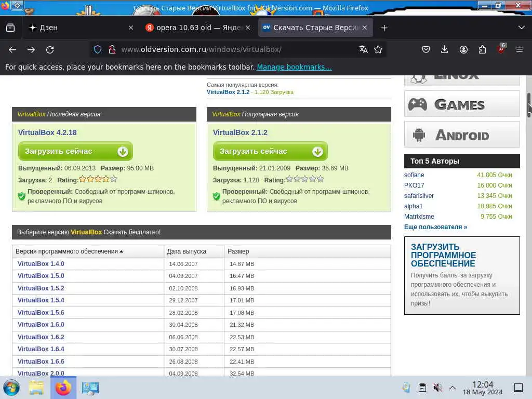Image resolution: width=532 pixels, height=399 pixels.
Task: Bookmark this page with the star icon
Action: (378, 49)
